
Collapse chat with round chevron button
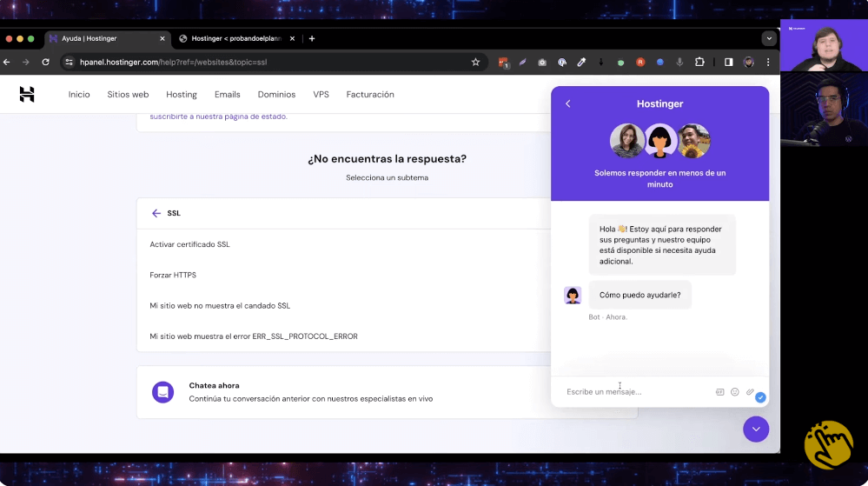(756, 429)
